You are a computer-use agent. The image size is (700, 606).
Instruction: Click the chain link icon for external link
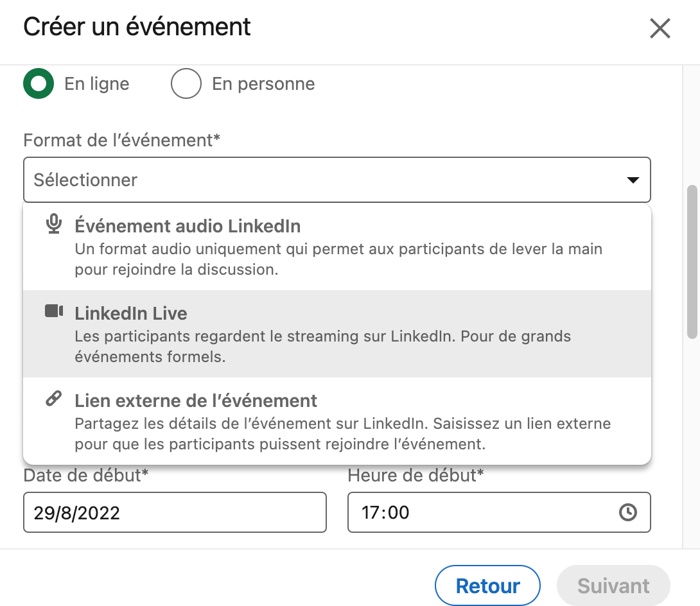53,399
